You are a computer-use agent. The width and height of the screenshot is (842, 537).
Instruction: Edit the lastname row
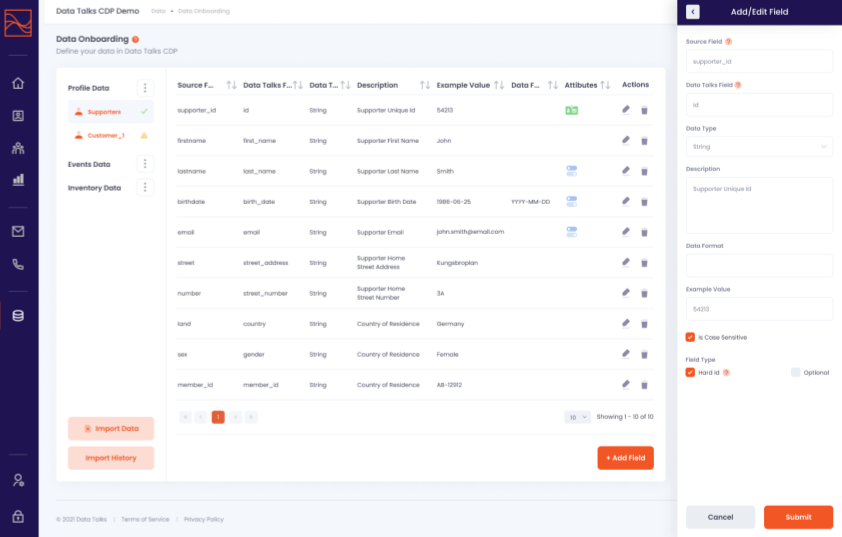click(626, 171)
